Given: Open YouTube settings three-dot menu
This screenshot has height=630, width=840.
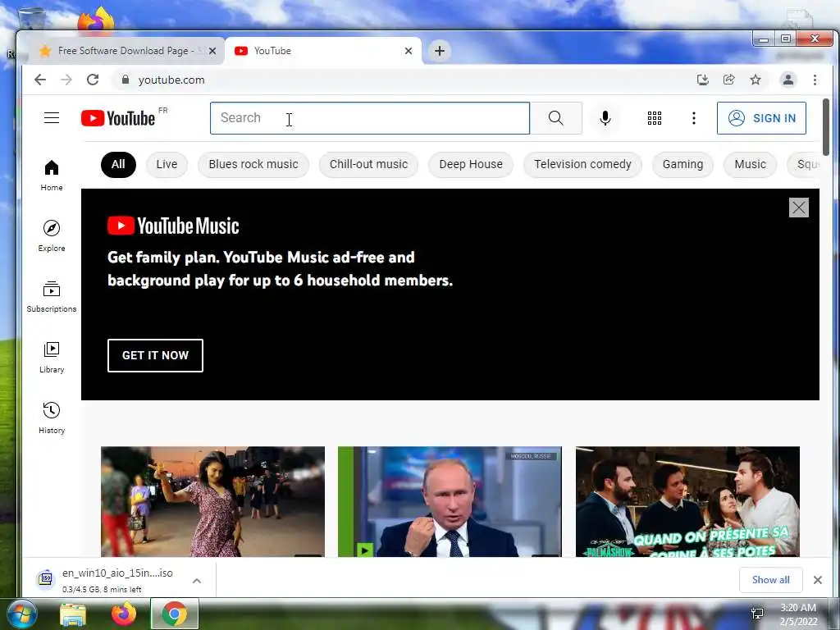Looking at the screenshot, I should pyautogui.click(x=694, y=118).
